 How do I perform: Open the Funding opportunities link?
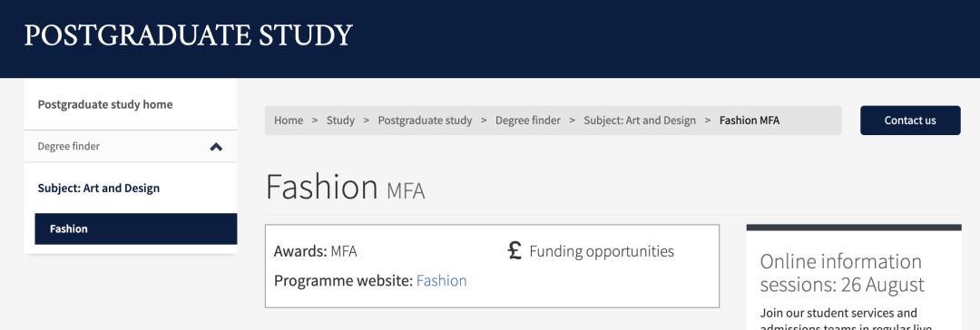pyautogui.click(x=602, y=251)
